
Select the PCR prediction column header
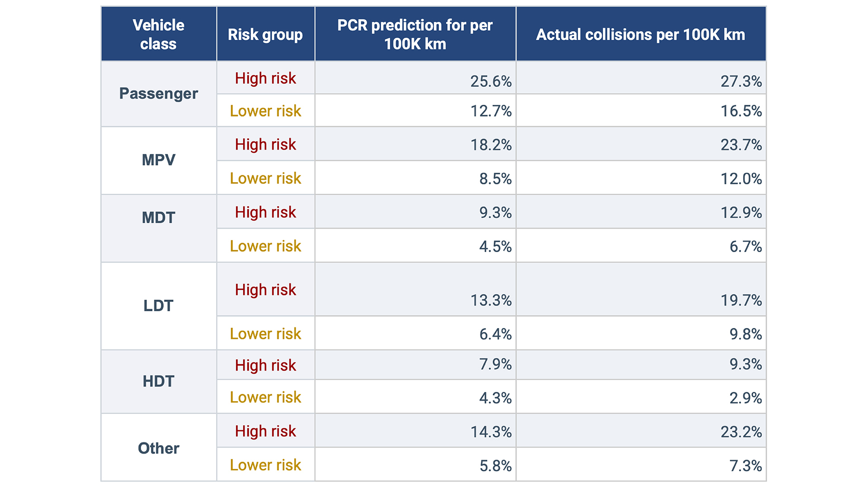pyautogui.click(x=415, y=34)
